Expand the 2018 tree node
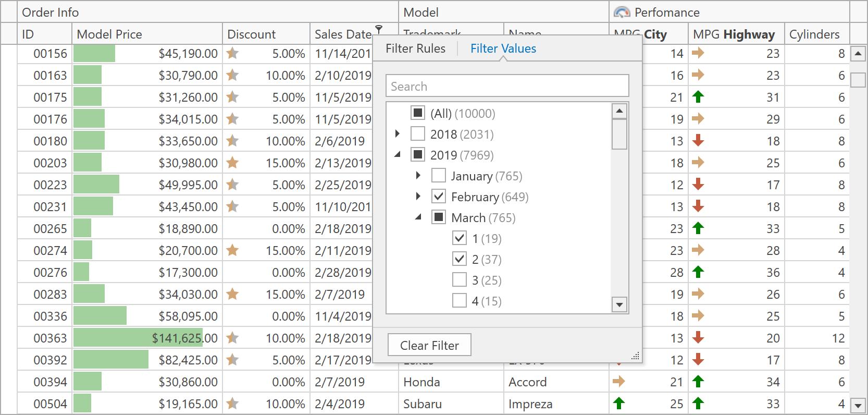868x415 pixels. click(x=398, y=134)
